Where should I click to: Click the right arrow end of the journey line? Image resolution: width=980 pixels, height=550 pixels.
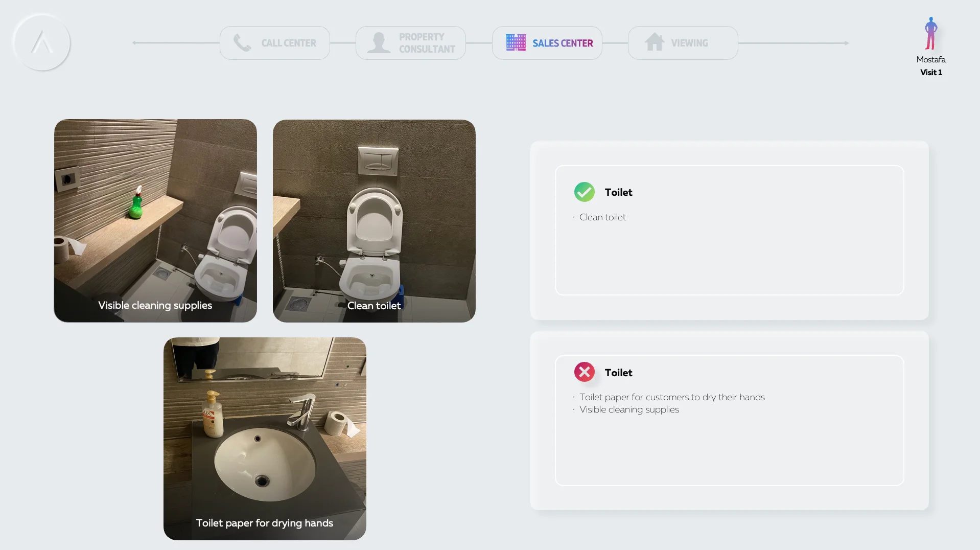click(846, 43)
